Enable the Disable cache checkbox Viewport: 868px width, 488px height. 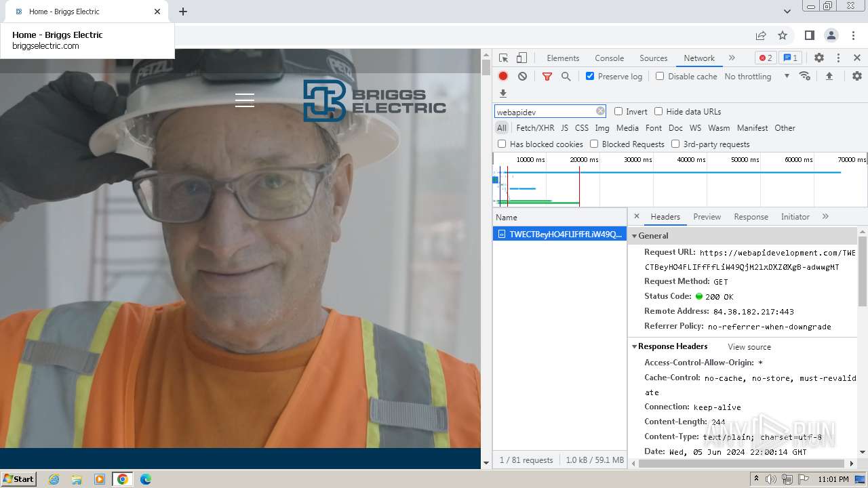coord(660,77)
